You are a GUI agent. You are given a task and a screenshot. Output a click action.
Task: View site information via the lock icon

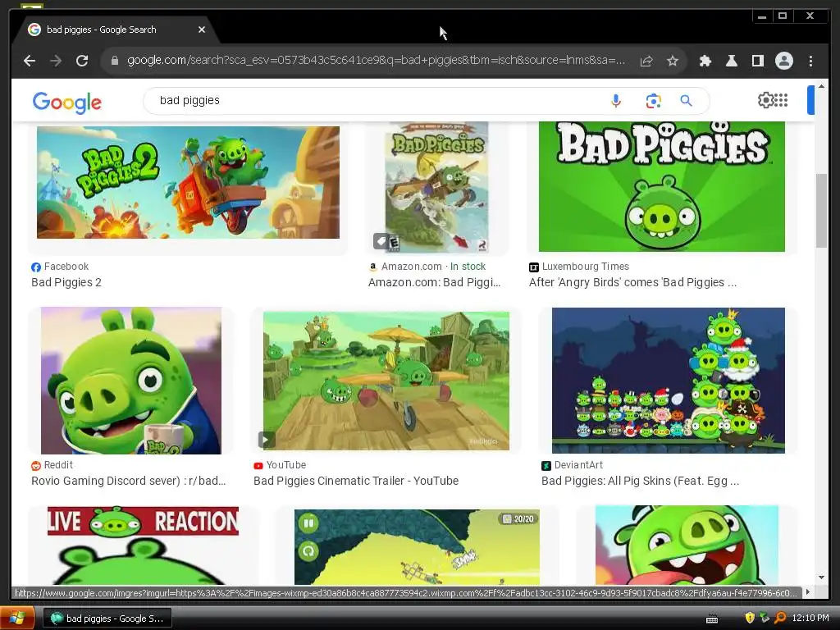(x=114, y=61)
